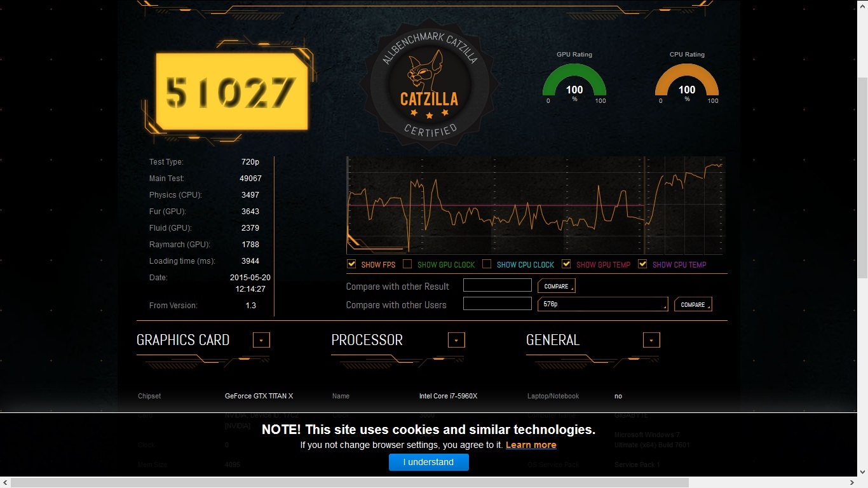
Task: Click the horizontal scrollbar left arrow
Action: (5, 482)
